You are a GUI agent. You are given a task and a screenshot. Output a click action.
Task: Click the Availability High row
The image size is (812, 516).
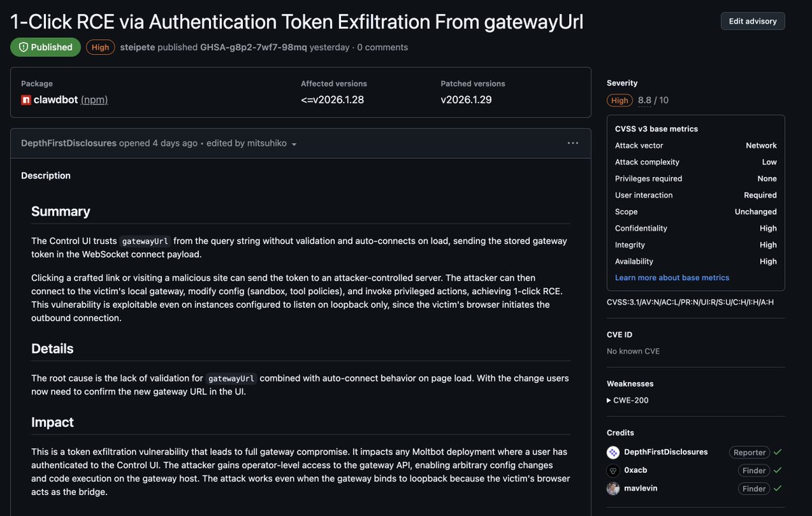coord(696,261)
